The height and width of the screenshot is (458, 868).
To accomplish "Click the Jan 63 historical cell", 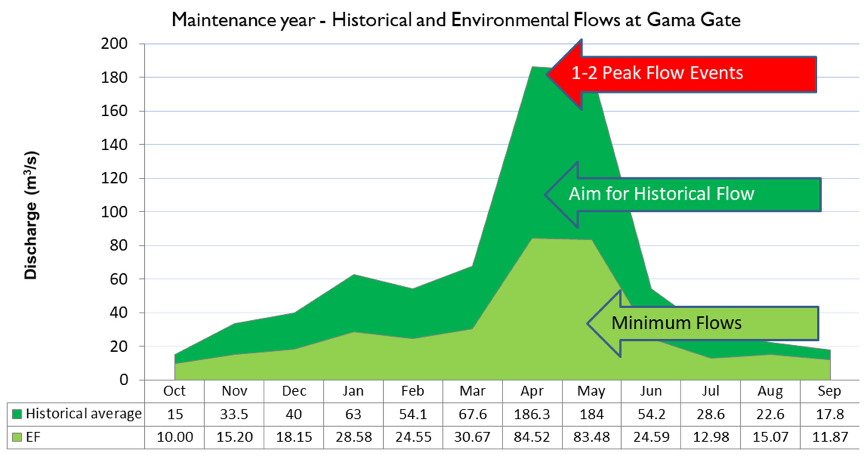I will click(x=353, y=414).
